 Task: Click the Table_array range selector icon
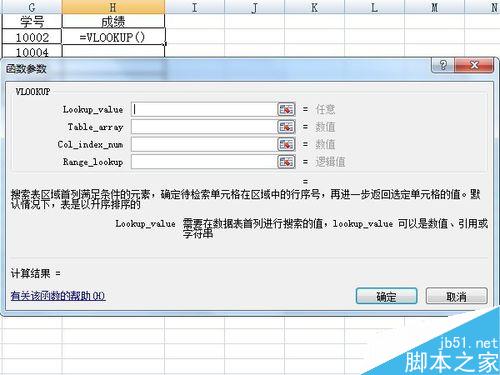[x=286, y=127]
